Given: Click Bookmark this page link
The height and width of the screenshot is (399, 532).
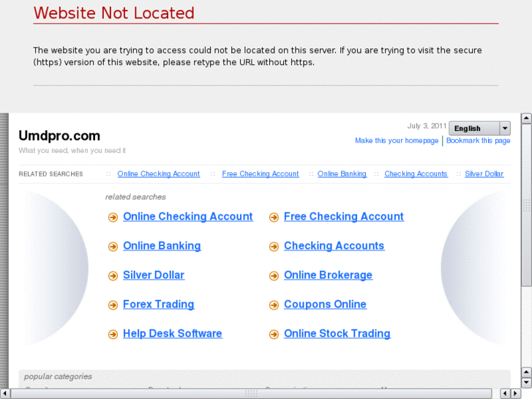Looking at the screenshot, I should pos(478,141).
